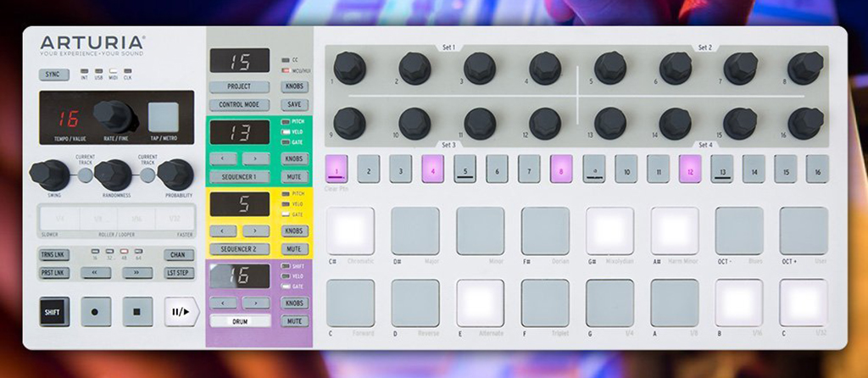The width and height of the screenshot is (868, 378).
Task: Touch the 1/32 zone on the Roller/Looper strip
Action: tap(175, 219)
